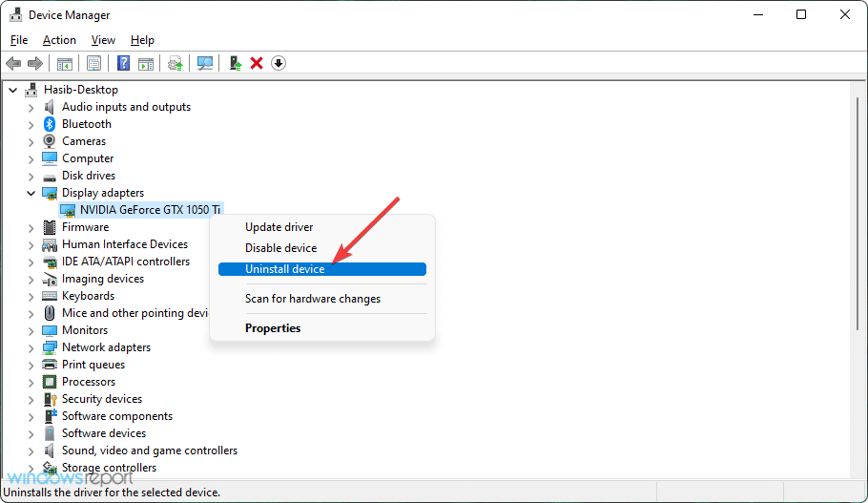The image size is (868, 503).
Task: Select the Print queues label
Action: [x=93, y=365]
